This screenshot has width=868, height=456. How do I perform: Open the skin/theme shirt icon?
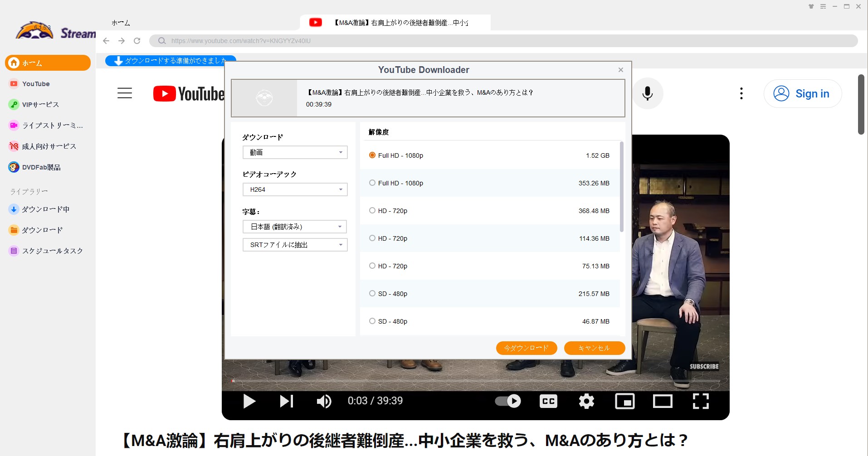pos(811,6)
